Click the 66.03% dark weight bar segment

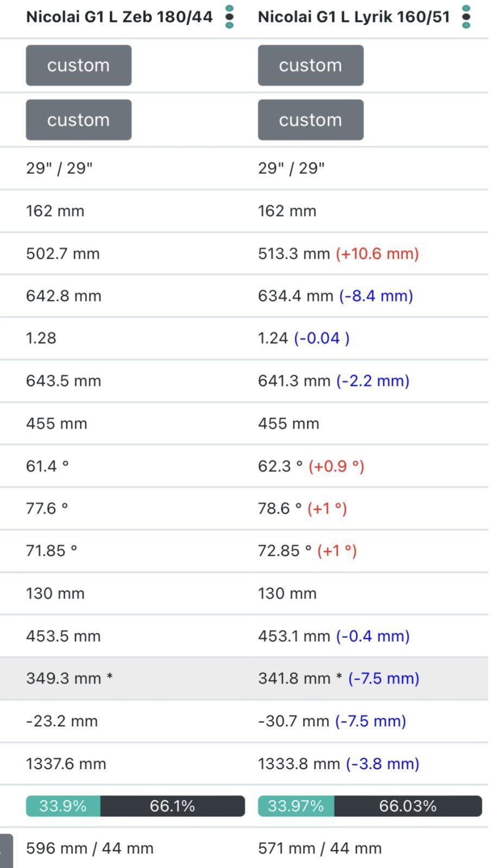tap(408, 806)
